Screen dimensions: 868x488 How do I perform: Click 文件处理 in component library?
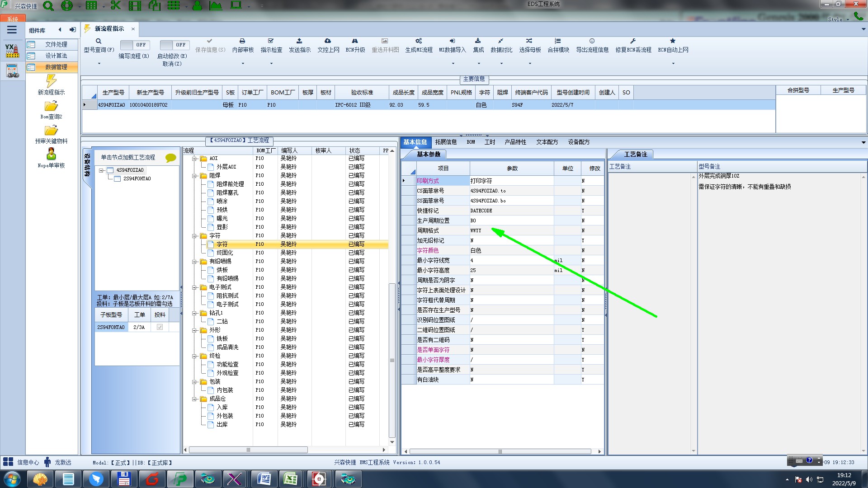(x=56, y=44)
